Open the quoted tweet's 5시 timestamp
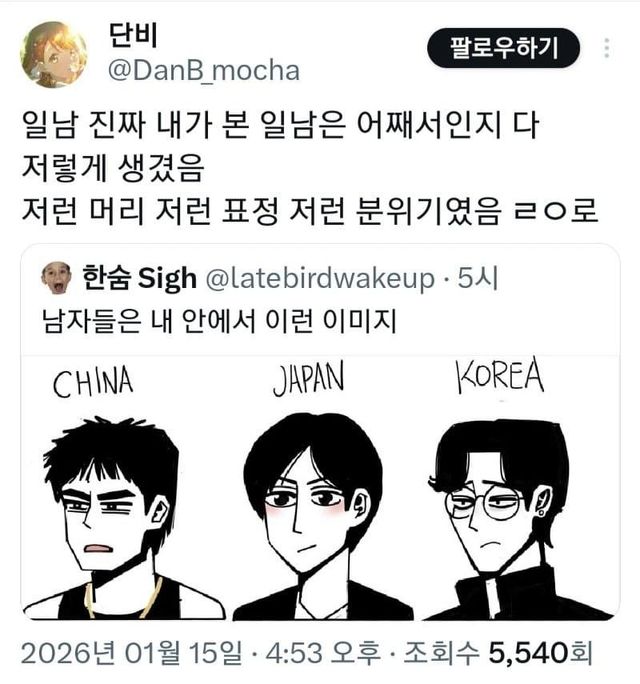 coord(478,278)
